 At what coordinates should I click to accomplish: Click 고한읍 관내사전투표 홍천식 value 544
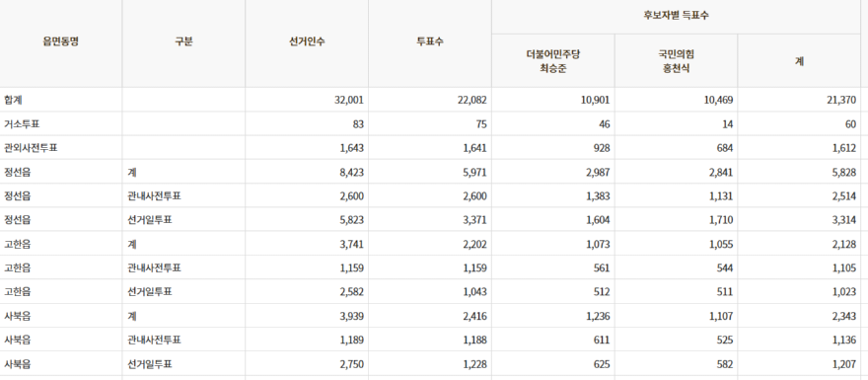click(724, 268)
